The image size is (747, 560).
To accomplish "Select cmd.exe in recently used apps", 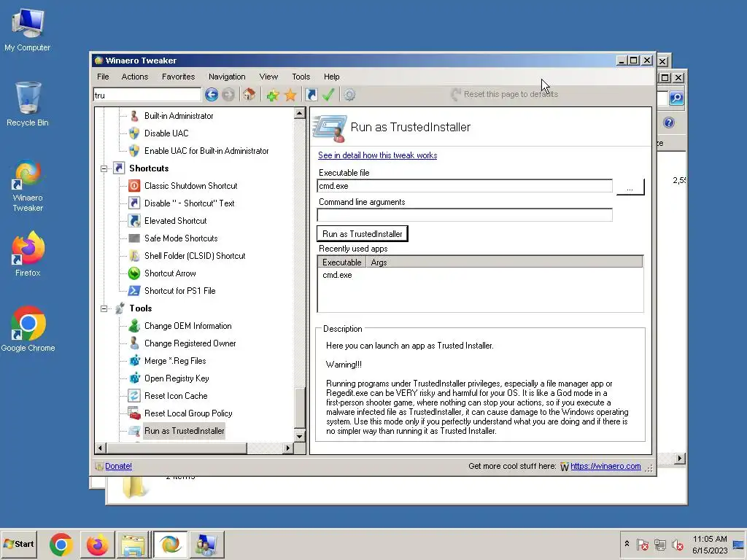I will 337,275.
